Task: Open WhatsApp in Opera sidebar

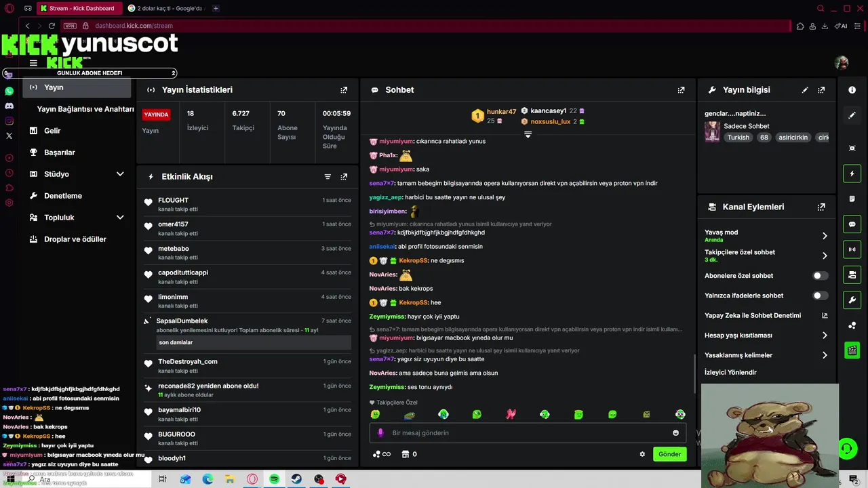Action: 9,91
